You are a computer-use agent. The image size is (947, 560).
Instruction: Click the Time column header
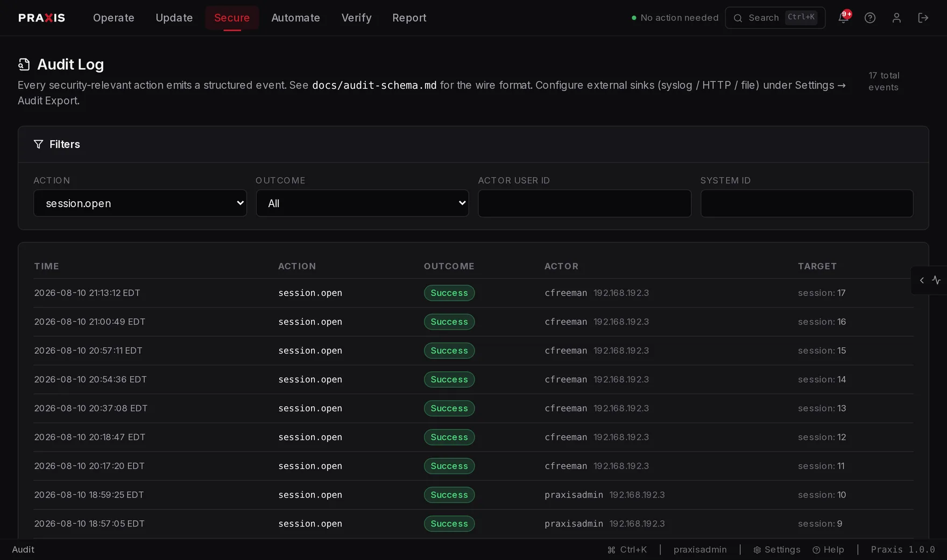pos(47,266)
